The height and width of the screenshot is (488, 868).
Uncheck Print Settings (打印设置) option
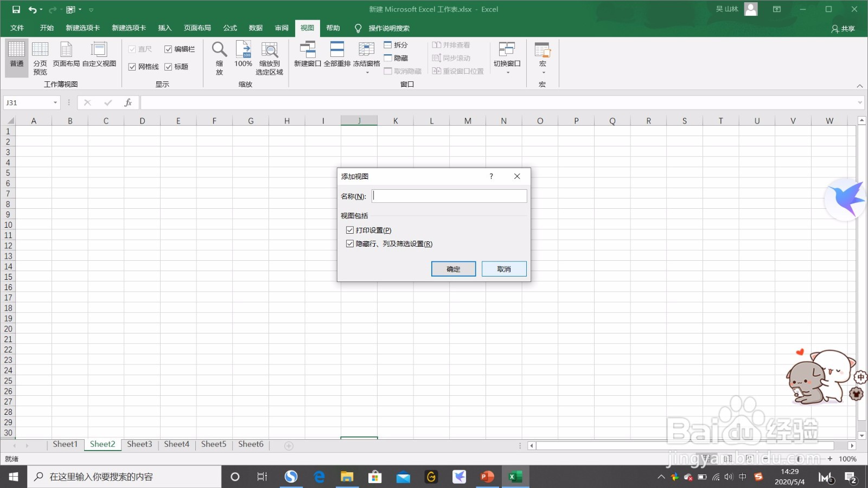350,230
